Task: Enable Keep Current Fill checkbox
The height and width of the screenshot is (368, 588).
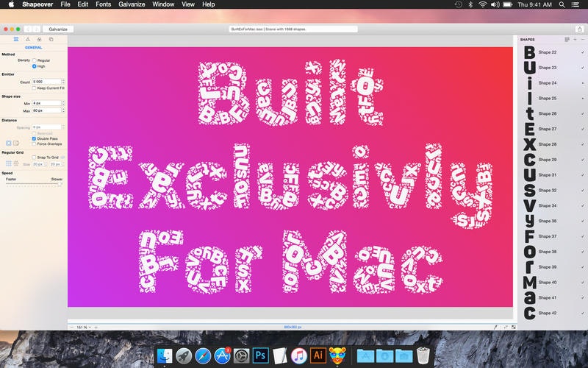Action: [x=34, y=88]
